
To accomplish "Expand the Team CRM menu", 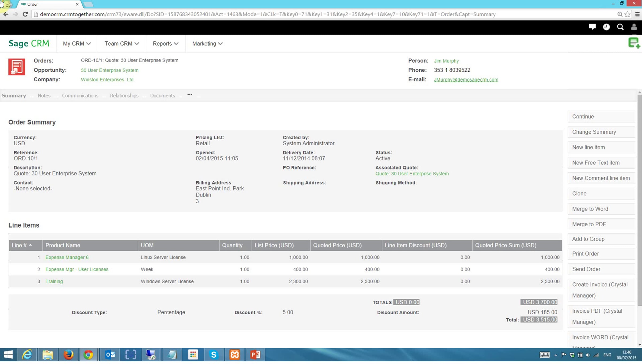I will pos(122,44).
